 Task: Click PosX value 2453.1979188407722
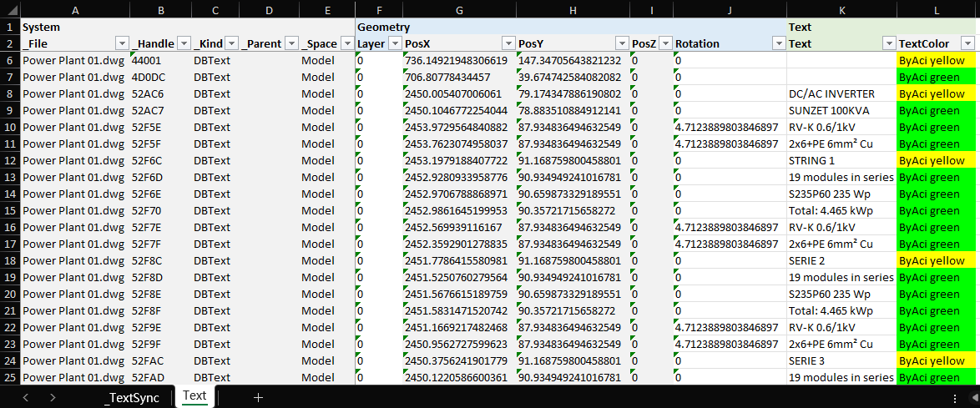pos(459,160)
